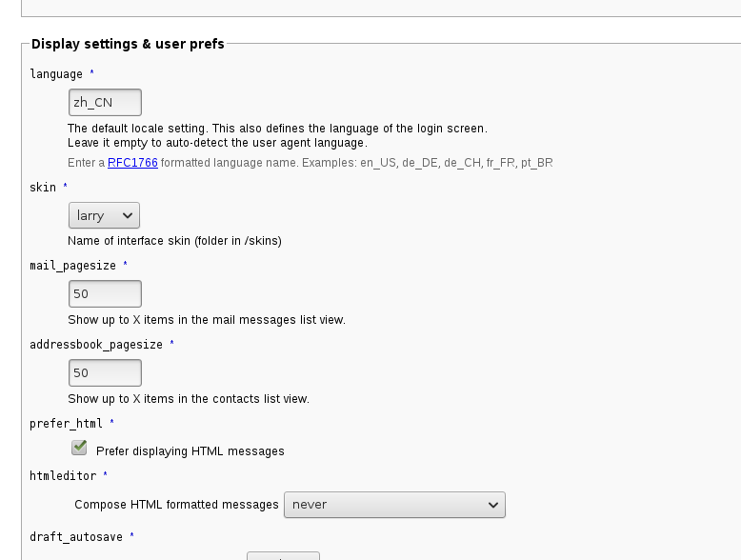This screenshot has width=741, height=560.
Task: Click the language input containing zh_CN
Action: click(x=105, y=103)
